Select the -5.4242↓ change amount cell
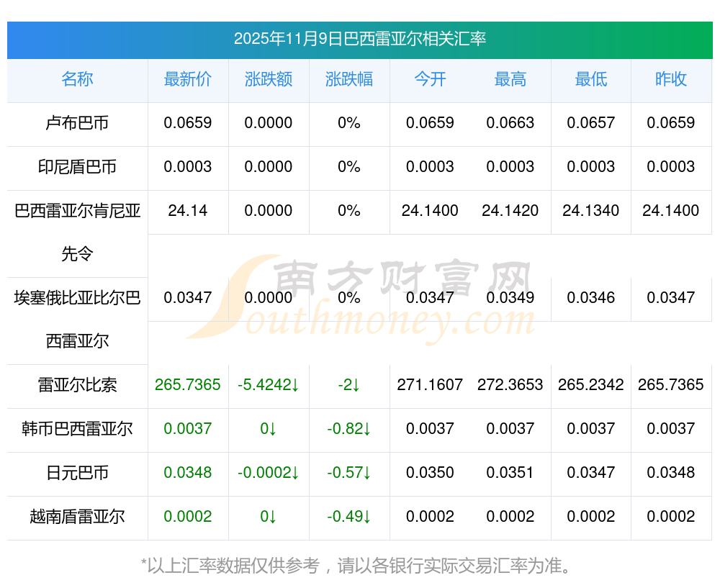Viewport: 720px width, 588px height. click(x=269, y=385)
